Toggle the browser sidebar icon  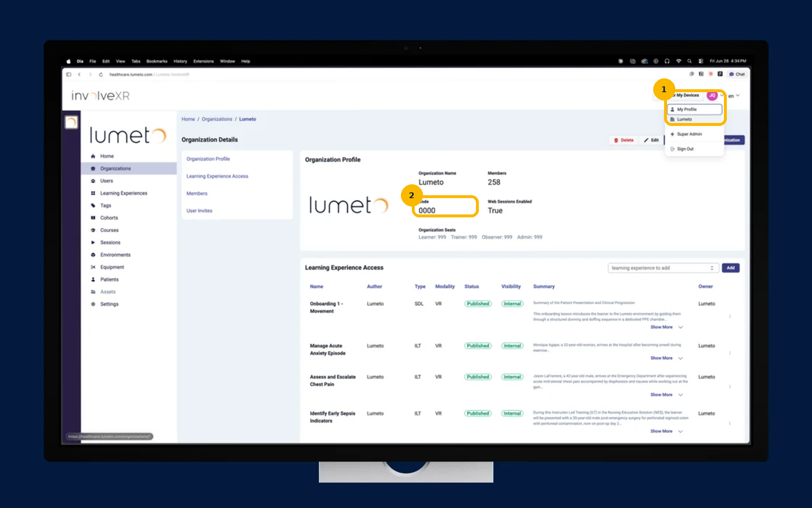69,74
